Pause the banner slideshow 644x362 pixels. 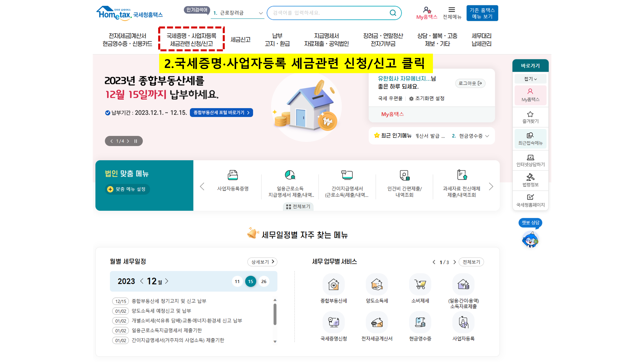[136, 141]
